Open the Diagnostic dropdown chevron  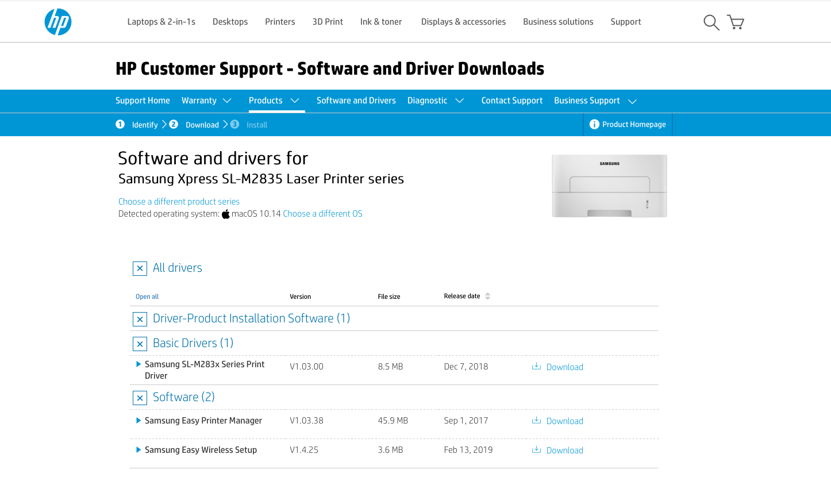[x=460, y=101]
